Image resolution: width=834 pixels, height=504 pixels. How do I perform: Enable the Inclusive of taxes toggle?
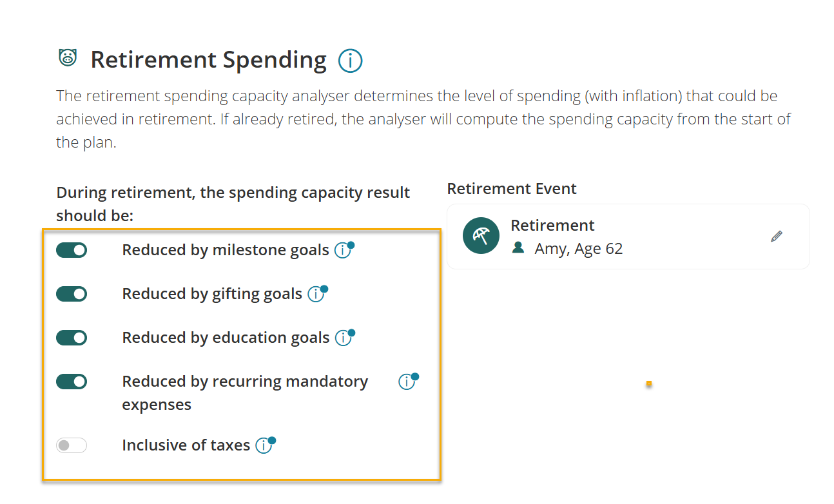coord(72,445)
